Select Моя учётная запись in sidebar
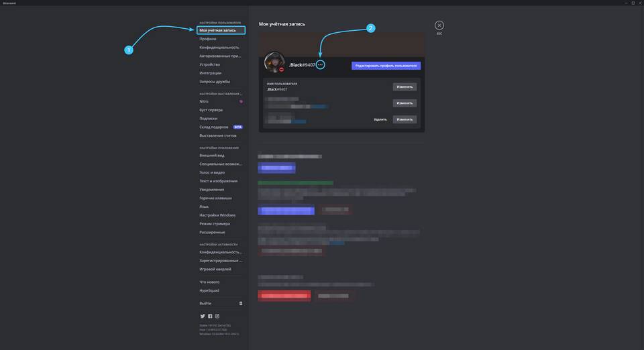Viewport: 644px width, 350px height. click(x=221, y=30)
